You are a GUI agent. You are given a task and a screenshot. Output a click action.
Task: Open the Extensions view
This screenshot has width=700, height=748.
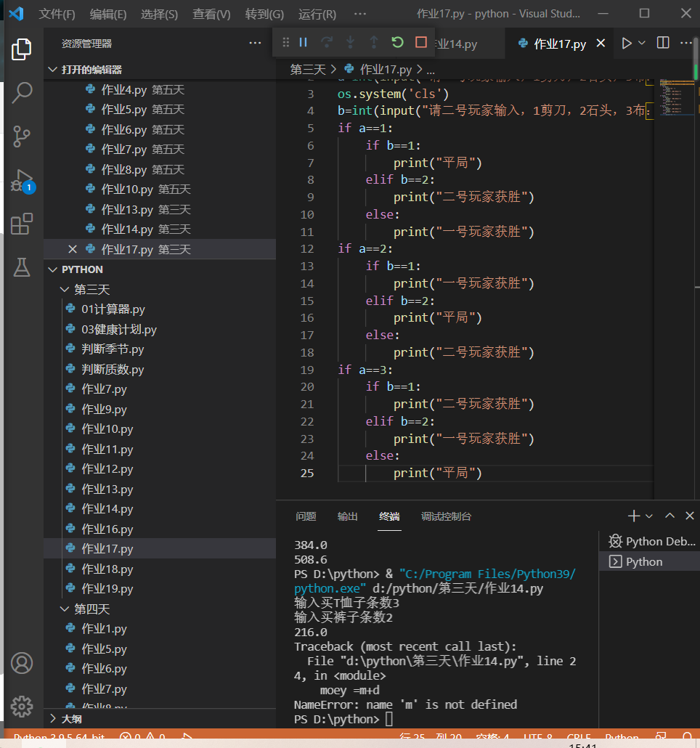[22, 224]
